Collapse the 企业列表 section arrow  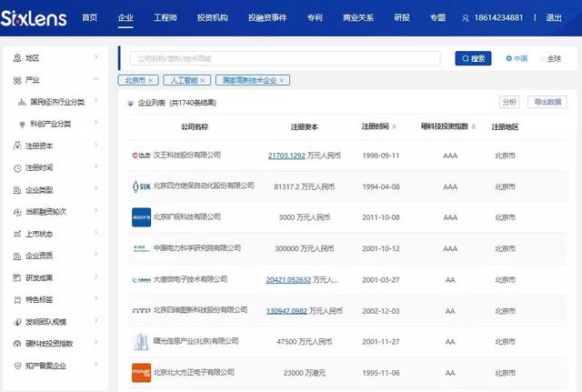[x=130, y=103]
